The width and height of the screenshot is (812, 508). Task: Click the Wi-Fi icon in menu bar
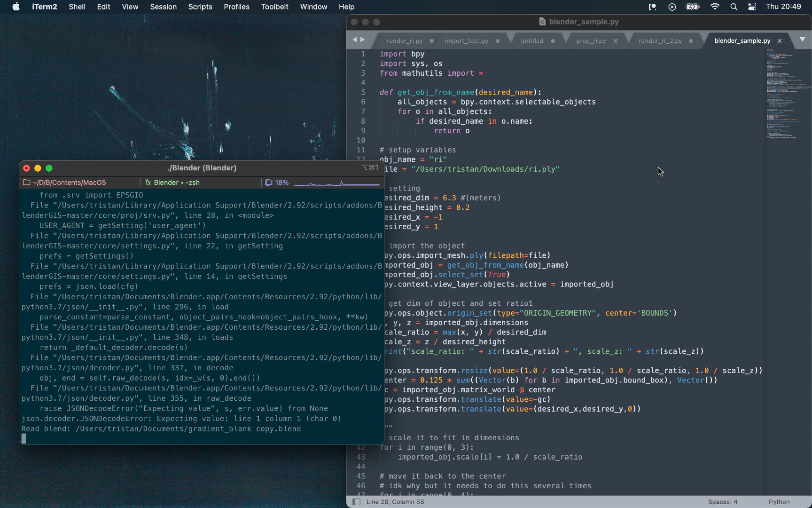715,7
